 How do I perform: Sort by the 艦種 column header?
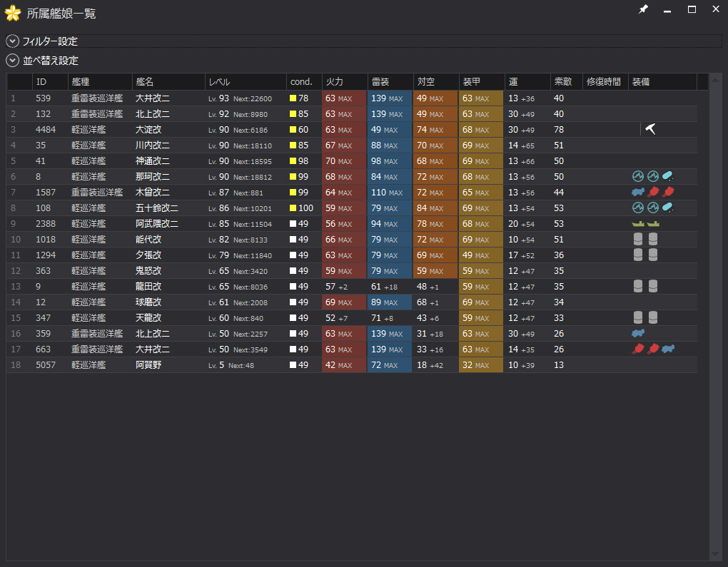point(100,82)
